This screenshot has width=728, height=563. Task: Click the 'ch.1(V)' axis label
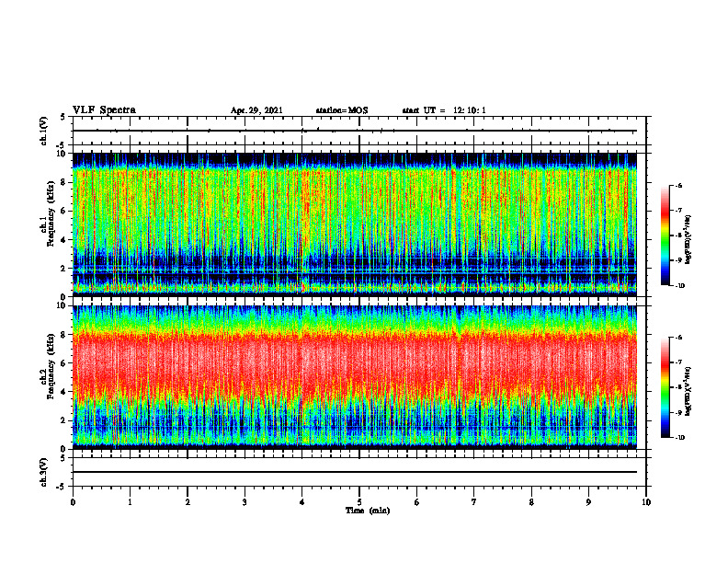[x=43, y=131]
